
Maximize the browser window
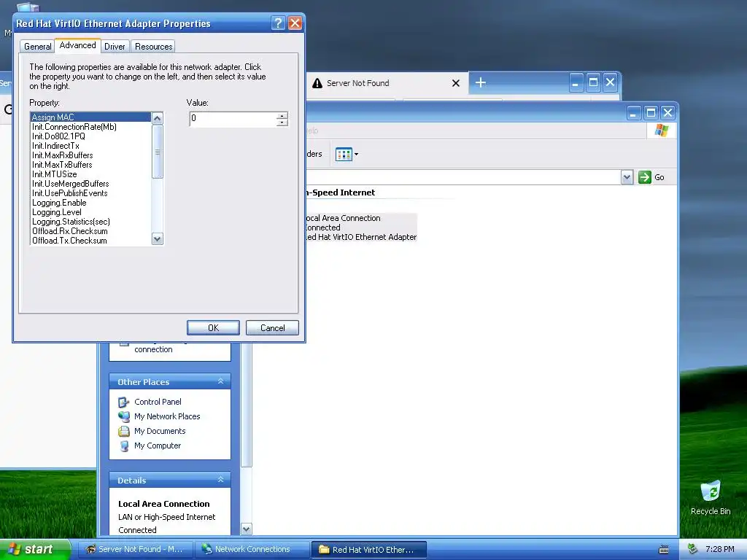click(593, 83)
